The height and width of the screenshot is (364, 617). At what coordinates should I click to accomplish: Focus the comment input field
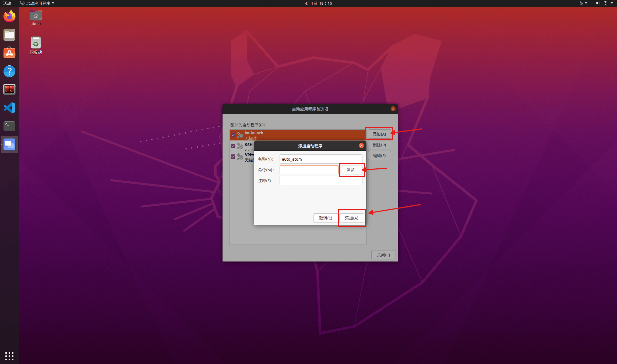pyautogui.click(x=321, y=181)
